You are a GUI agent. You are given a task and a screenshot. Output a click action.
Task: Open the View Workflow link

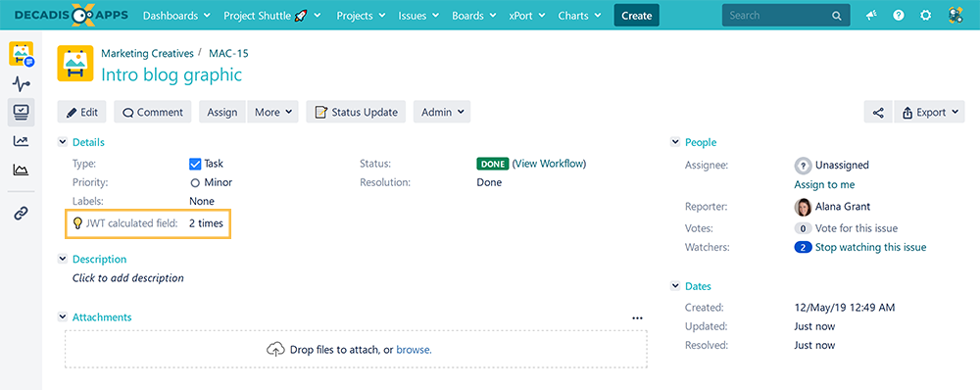[550, 164]
